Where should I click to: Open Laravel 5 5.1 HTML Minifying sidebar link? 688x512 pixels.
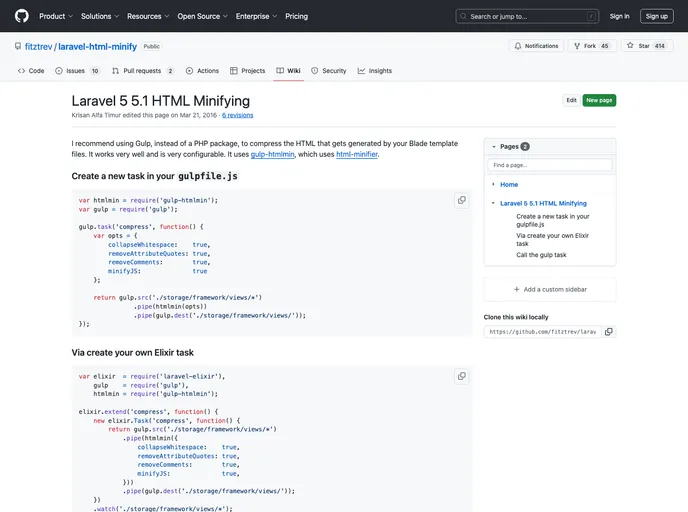(543, 203)
